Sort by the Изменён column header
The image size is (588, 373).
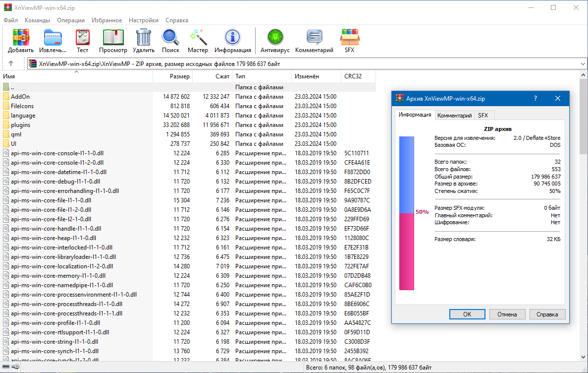(316, 76)
